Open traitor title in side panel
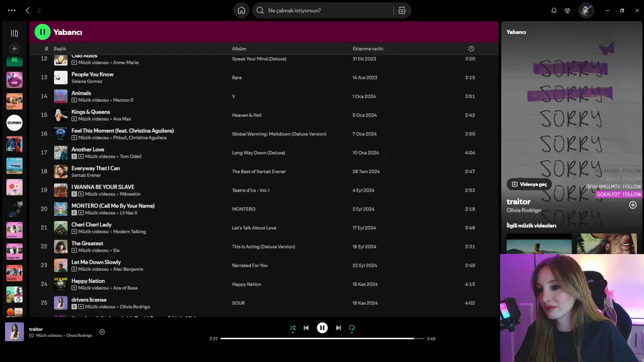The height and width of the screenshot is (362, 644). point(519,202)
